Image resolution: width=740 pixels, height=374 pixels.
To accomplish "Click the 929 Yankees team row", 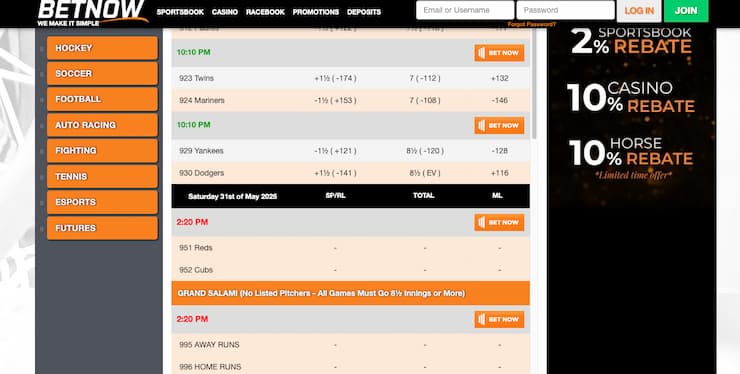I will [x=350, y=151].
